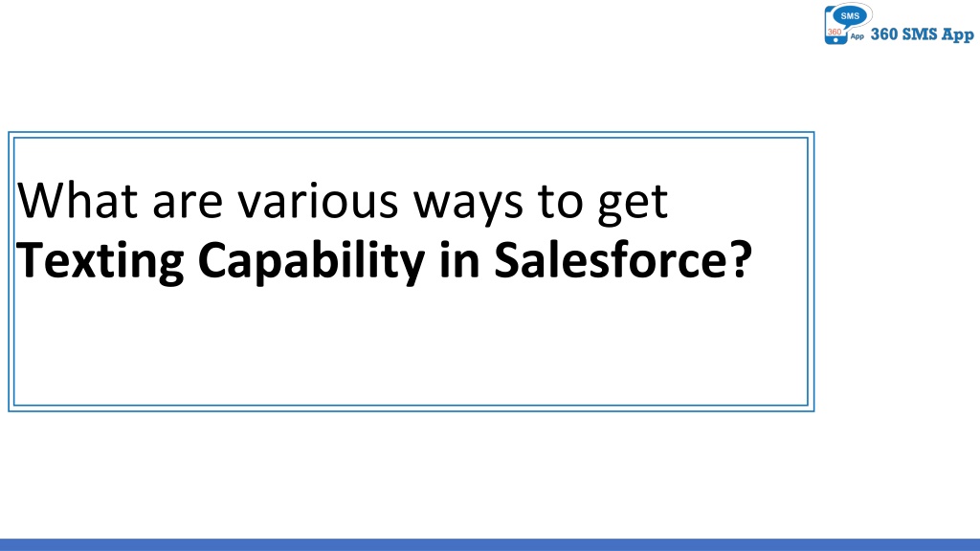Click the bold word in before Salesforce

459,260
